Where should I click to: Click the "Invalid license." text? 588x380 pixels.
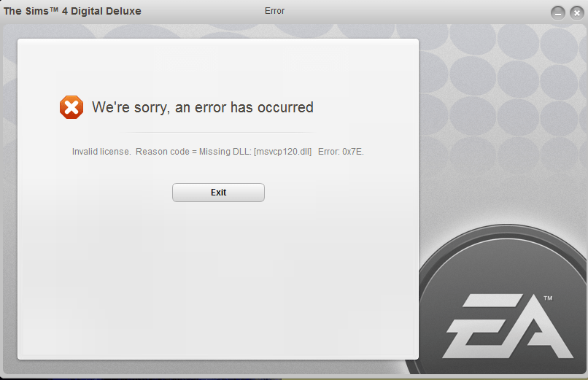tap(101, 152)
